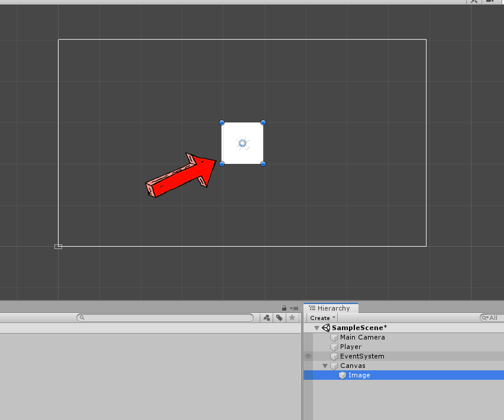Click the favorites star icon in Project panel
Screen dimensions: 504x420
coord(292,318)
